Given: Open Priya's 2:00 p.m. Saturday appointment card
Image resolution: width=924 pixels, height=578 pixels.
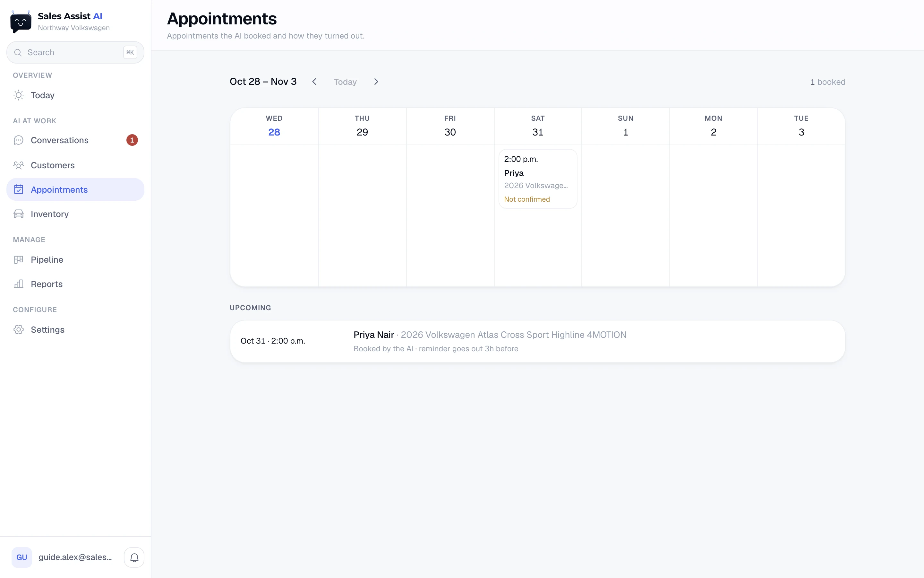Looking at the screenshot, I should point(538,179).
